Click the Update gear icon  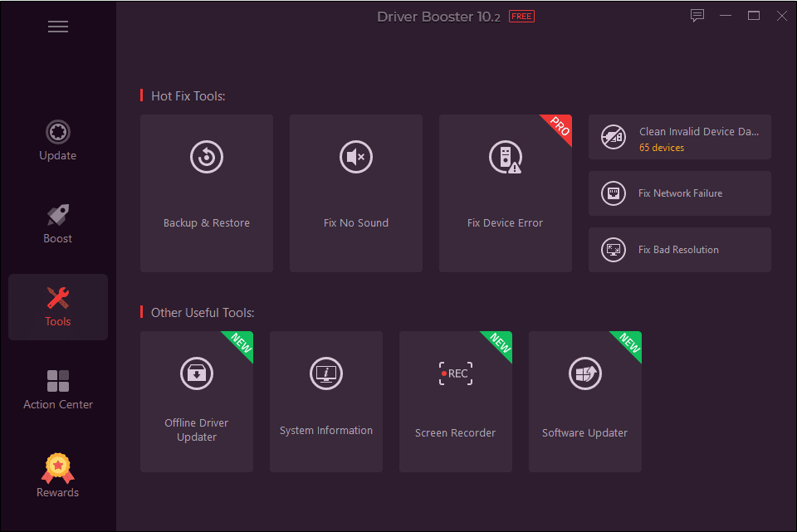click(x=58, y=132)
